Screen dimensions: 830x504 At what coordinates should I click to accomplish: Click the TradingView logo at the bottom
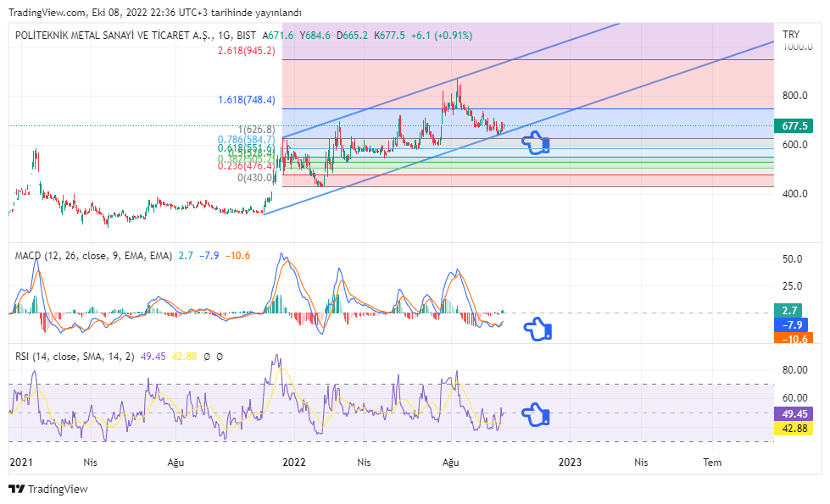pos(48,490)
